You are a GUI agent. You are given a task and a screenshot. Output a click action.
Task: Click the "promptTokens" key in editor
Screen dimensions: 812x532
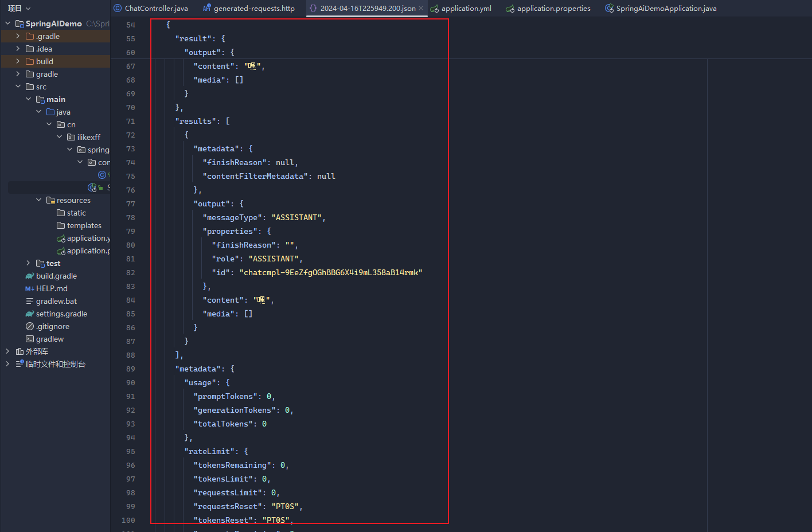click(225, 396)
